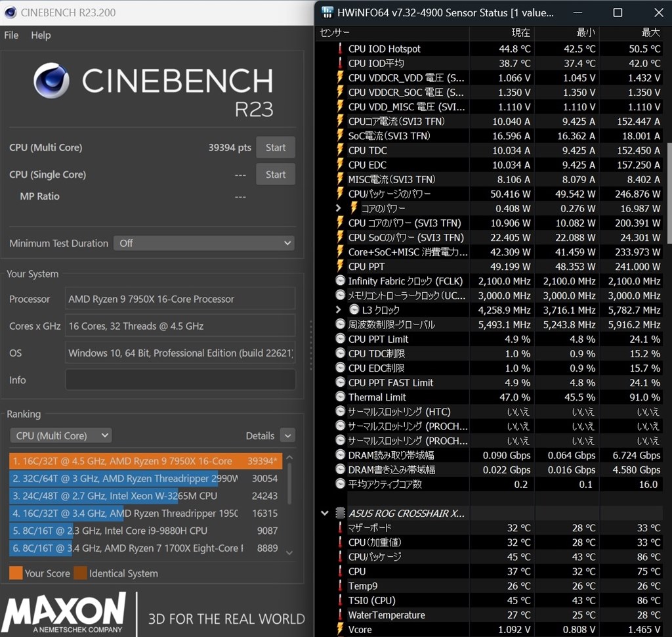This screenshot has height=637, width=672.
Task: Select ranking row 6 Ryzen 7 1700X
Action: pyautogui.click(x=146, y=548)
